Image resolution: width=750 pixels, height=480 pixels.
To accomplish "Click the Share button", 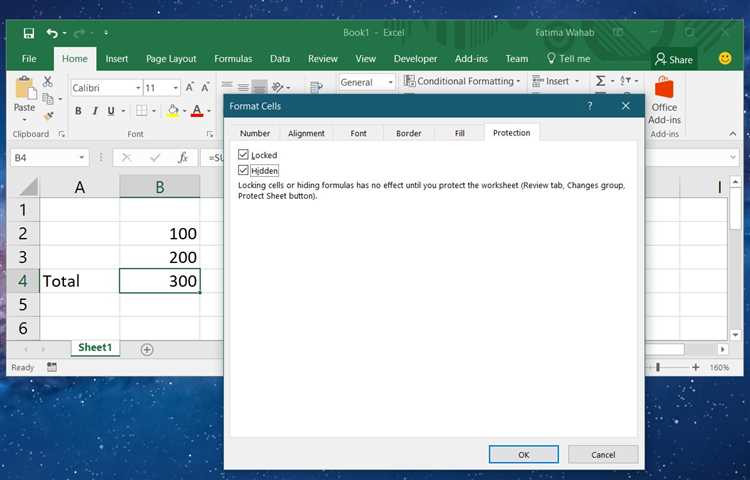I will (x=673, y=59).
